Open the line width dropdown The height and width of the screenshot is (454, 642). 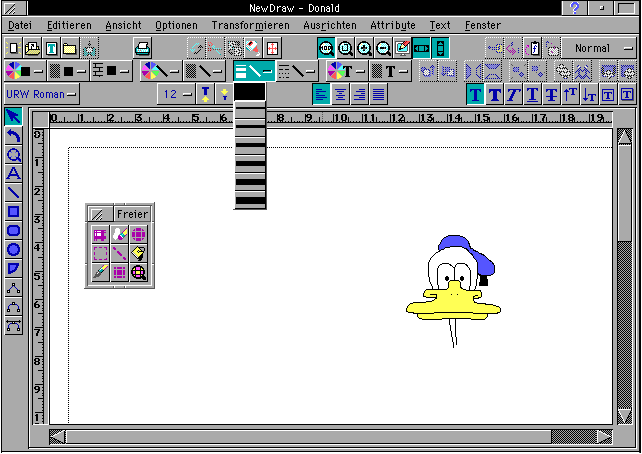pyautogui.click(x=254, y=71)
